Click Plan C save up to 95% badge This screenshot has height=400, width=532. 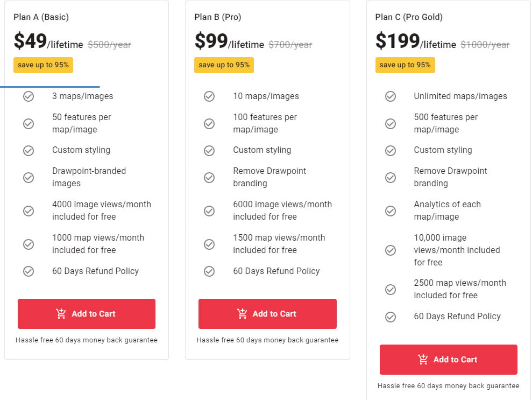(x=405, y=65)
